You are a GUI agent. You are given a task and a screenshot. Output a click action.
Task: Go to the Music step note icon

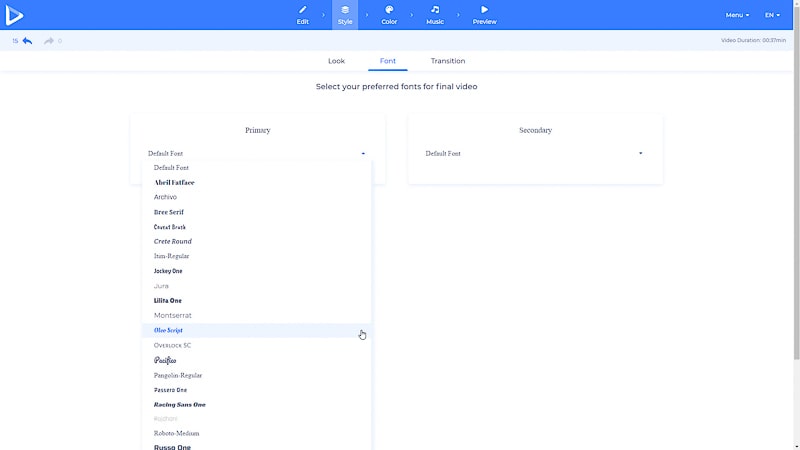coord(435,10)
